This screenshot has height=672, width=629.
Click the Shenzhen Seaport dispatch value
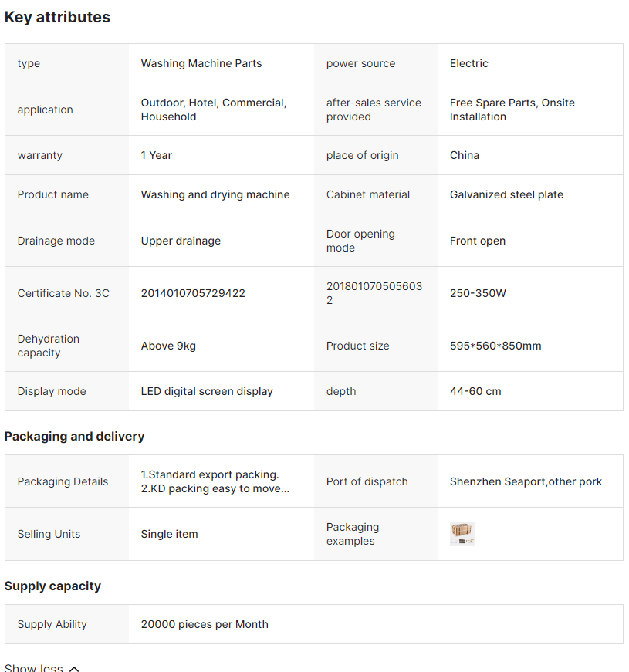point(526,481)
